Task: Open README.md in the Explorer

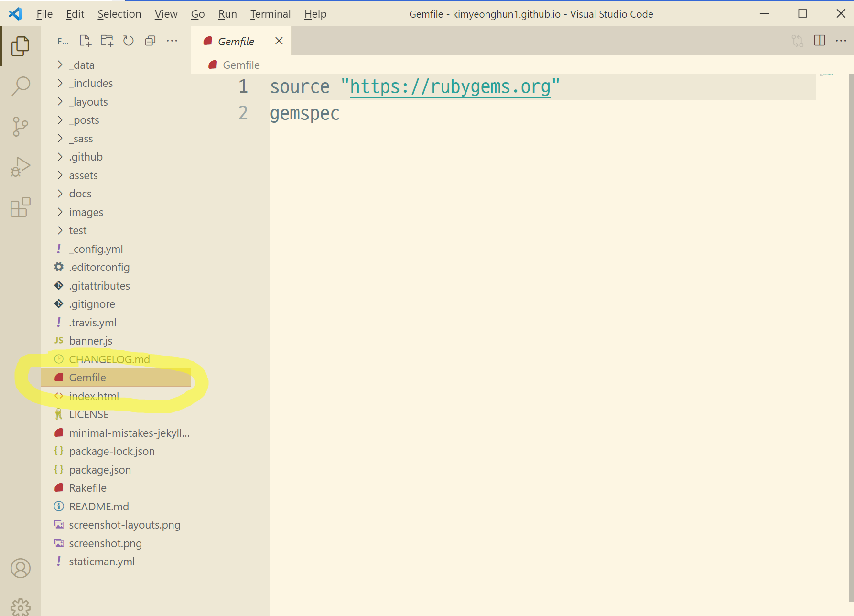Action: pos(99,507)
